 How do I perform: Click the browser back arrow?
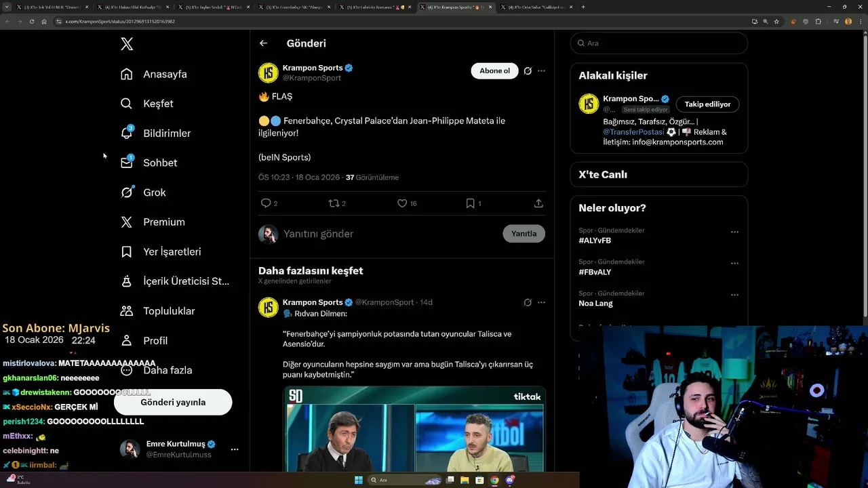7,22
